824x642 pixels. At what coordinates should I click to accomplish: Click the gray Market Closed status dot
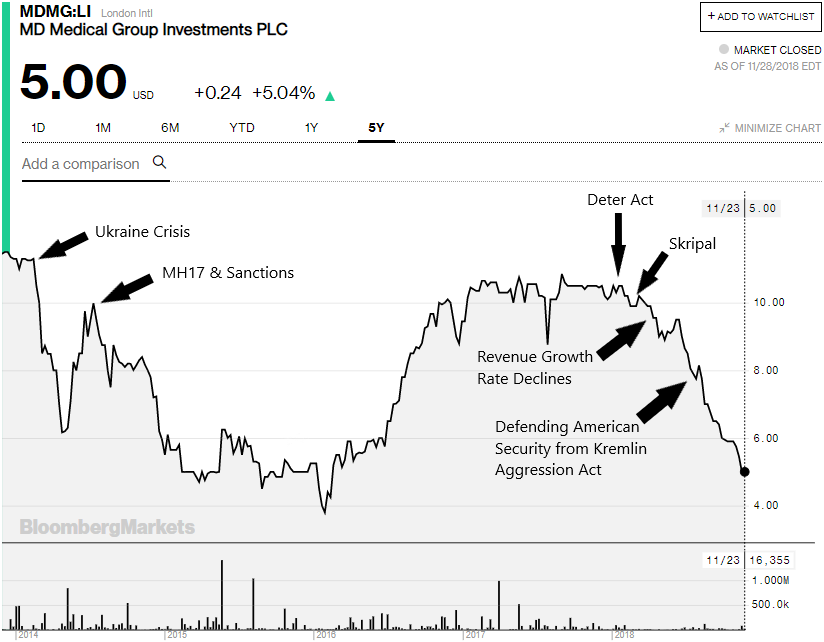click(x=724, y=50)
